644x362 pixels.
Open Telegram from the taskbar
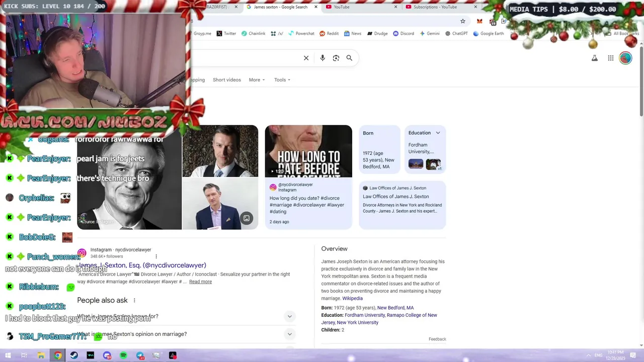tap(140, 355)
